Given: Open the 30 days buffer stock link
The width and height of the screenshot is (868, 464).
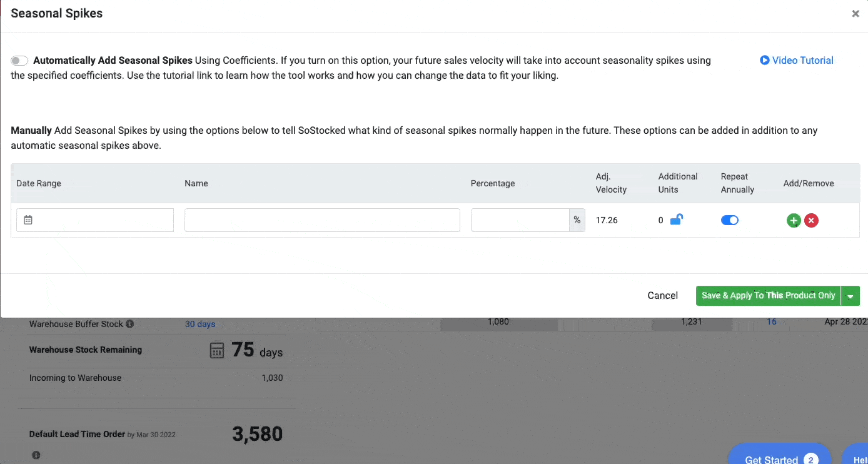Looking at the screenshot, I should tap(200, 324).
